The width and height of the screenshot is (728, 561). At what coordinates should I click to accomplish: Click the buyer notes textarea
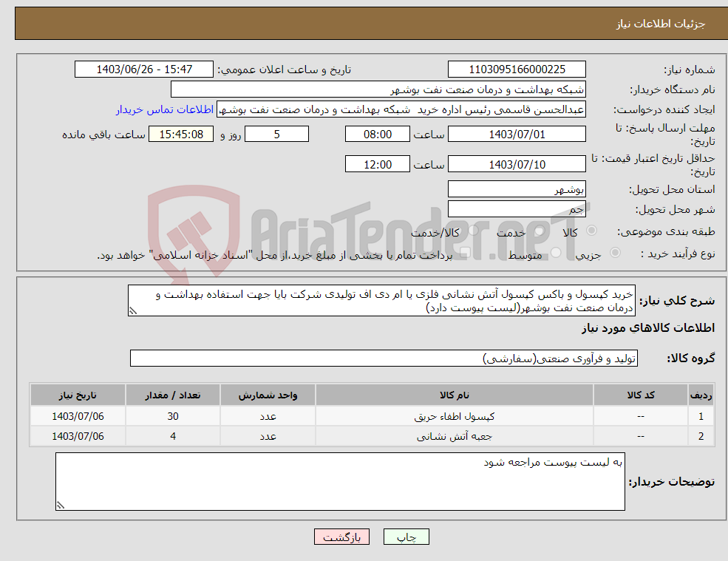(340, 482)
